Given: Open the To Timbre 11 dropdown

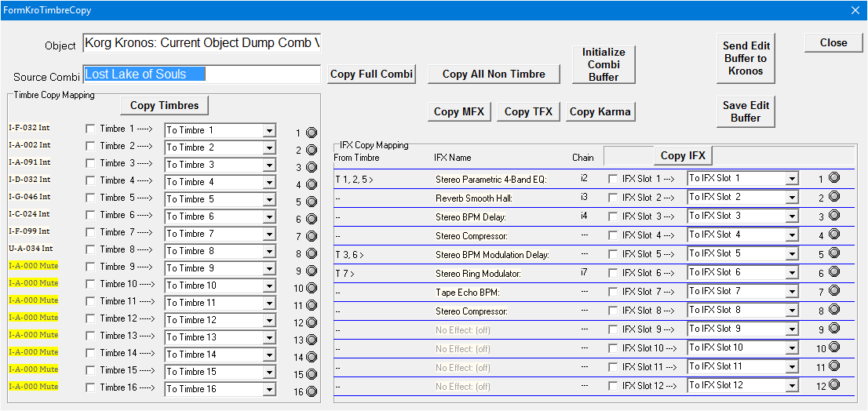Looking at the screenshot, I should (x=269, y=303).
